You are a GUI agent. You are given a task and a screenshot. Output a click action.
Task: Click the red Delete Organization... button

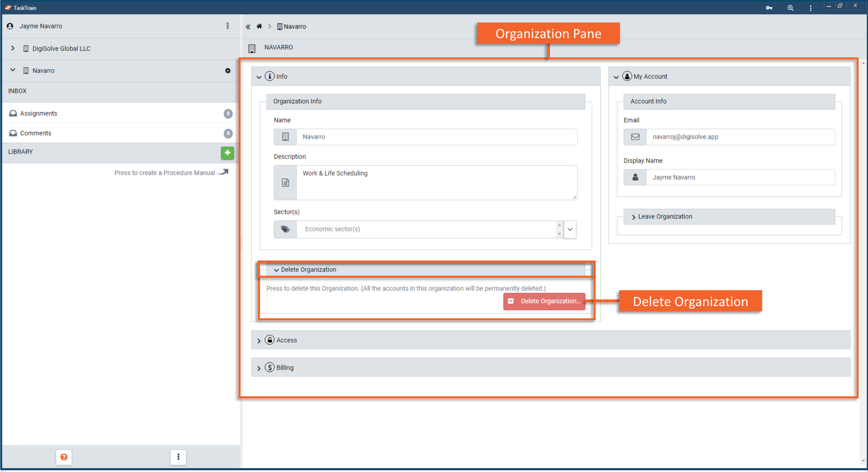[544, 301]
